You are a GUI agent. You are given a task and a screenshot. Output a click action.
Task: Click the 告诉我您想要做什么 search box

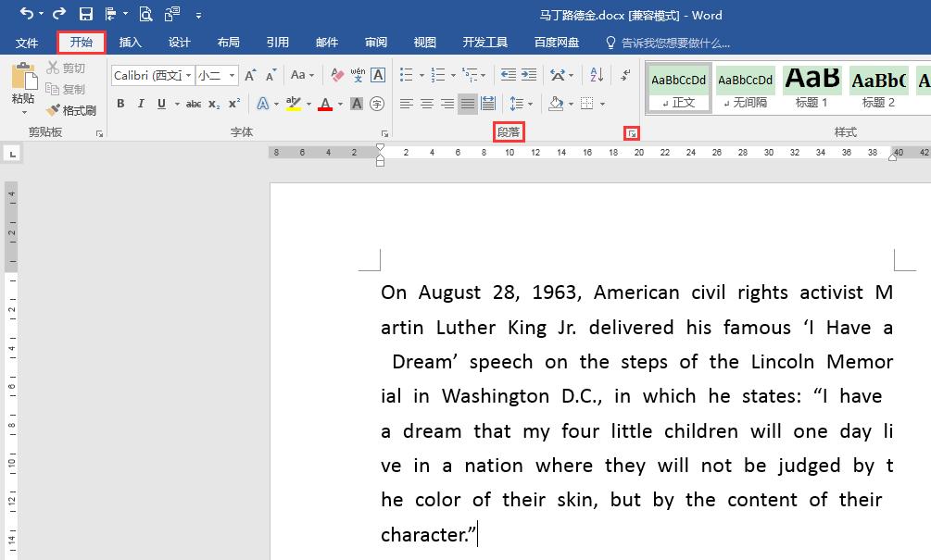click(669, 43)
